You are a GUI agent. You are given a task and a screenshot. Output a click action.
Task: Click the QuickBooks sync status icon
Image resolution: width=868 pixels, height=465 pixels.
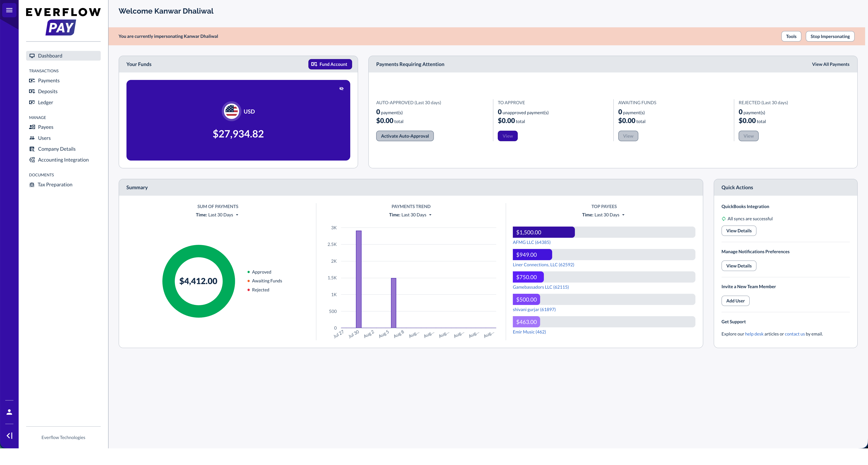[x=723, y=219]
